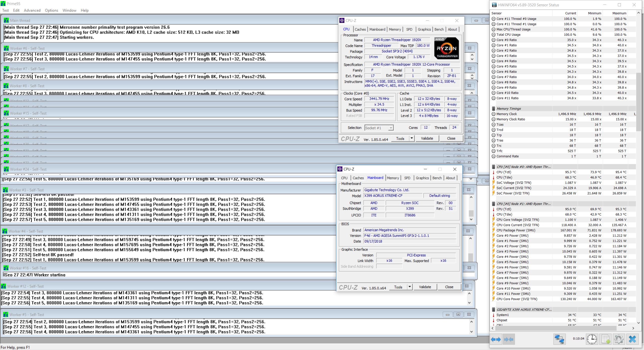Select the Memory Clock sensor row in HWiNFO

(563, 114)
